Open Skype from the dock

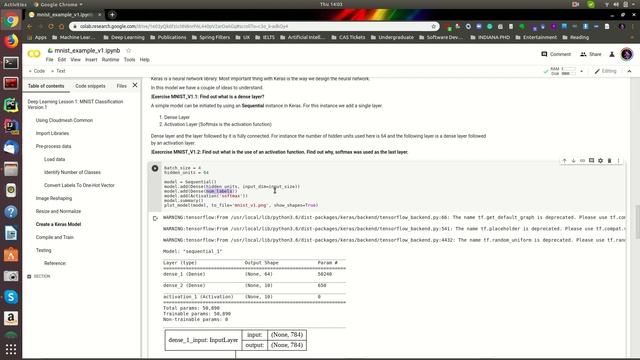[11, 297]
